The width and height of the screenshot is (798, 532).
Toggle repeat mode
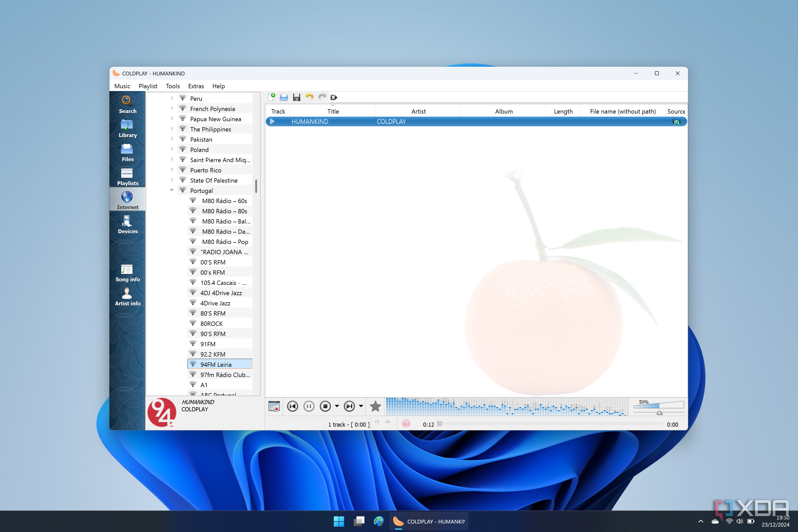[x=377, y=422]
